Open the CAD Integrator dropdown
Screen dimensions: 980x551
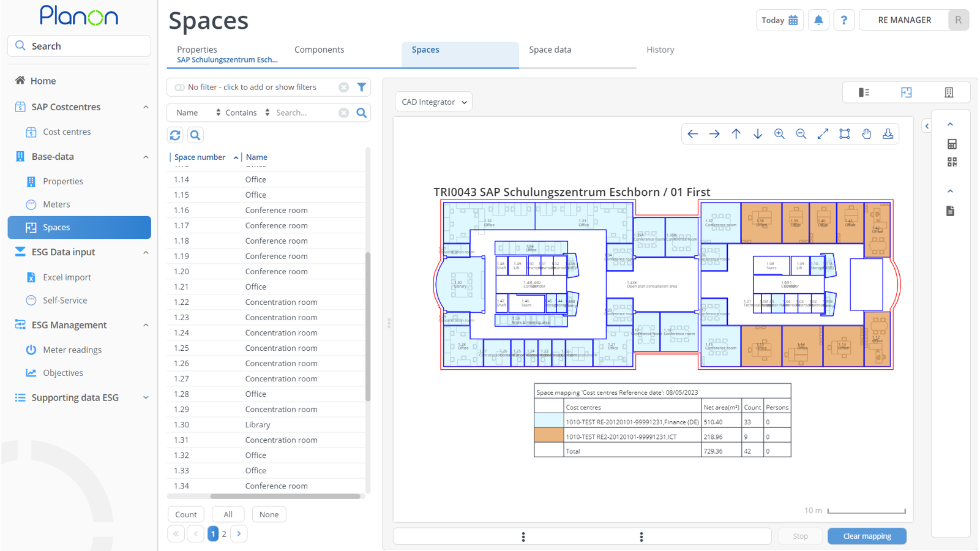tap(433, 102)
